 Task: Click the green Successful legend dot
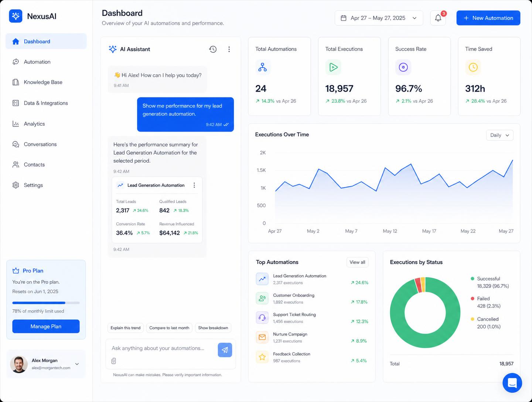tap(473, 279)
